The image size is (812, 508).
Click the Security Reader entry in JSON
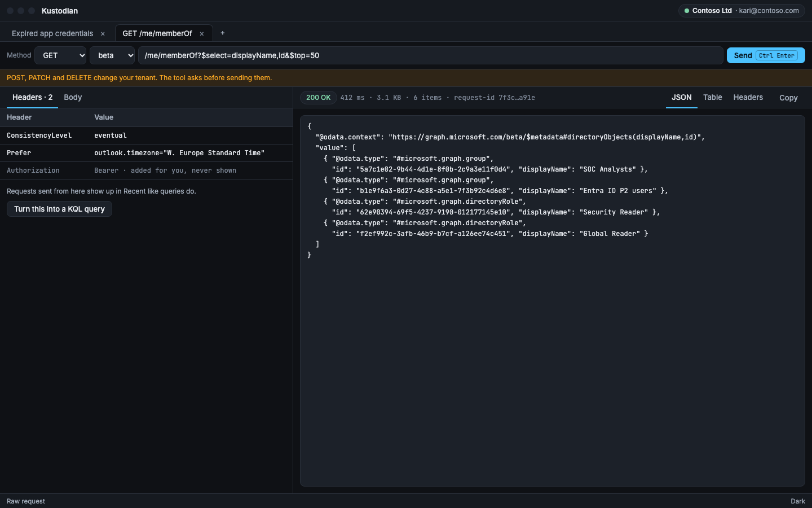[614, 212]
